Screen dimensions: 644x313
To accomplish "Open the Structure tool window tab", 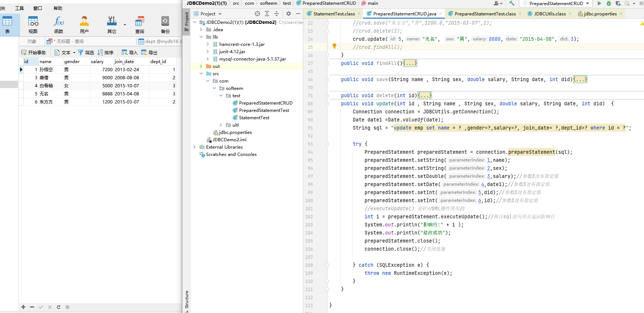I will [187, 300].
